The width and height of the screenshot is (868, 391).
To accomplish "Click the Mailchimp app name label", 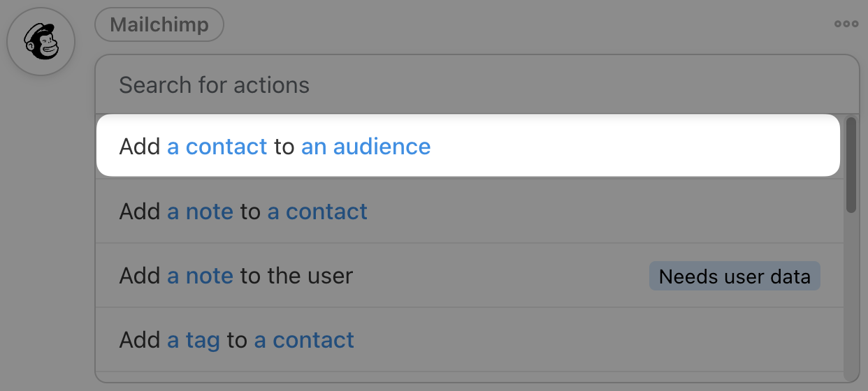I will [159, 25].
